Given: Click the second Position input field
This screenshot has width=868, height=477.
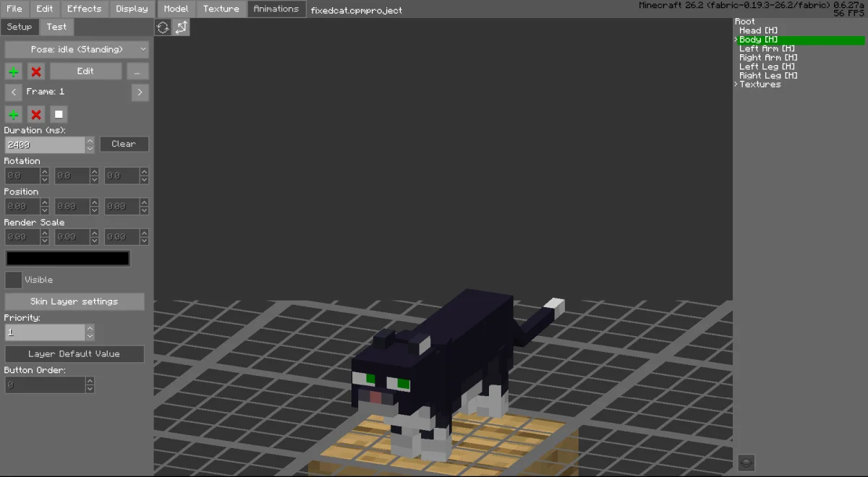Looking at the screenshot, I should click(x=72, y=207).
